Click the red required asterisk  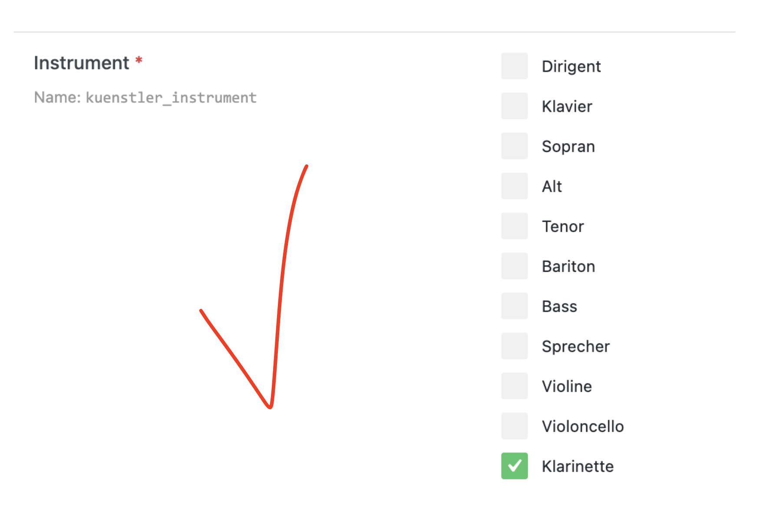(x=139, y=60)
